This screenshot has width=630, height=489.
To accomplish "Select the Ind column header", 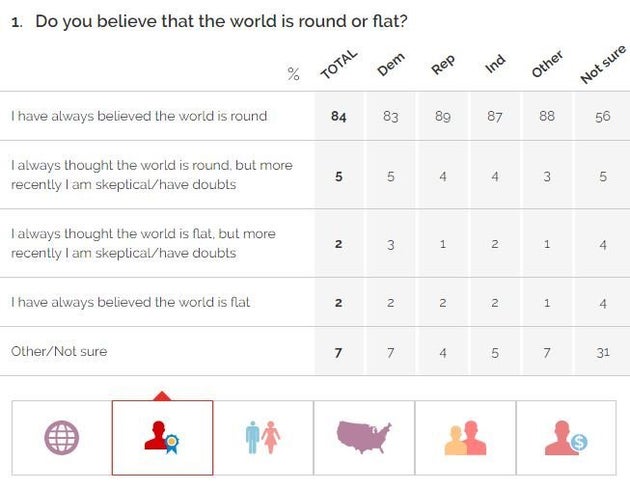I will [x=495, y=65].
